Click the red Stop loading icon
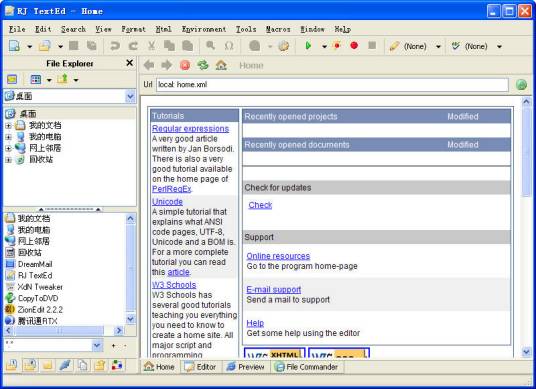The image size is (536, 389). tap(185, 65)
